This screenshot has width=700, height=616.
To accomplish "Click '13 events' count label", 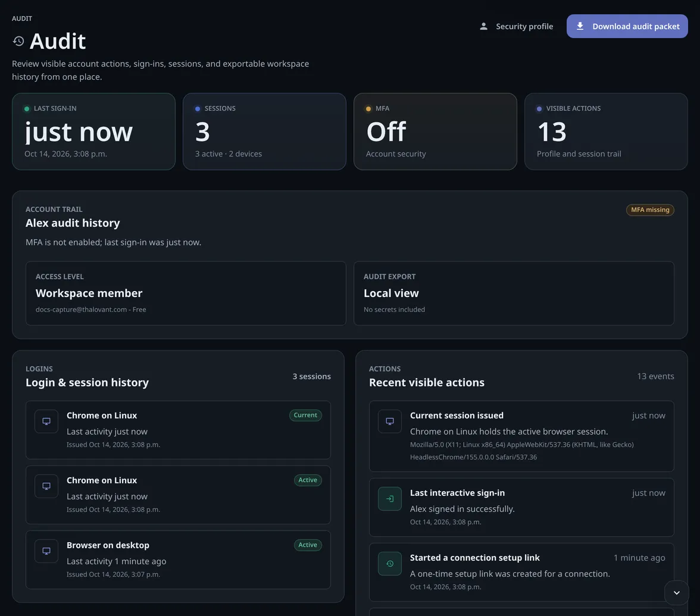I will pos(655,376).
